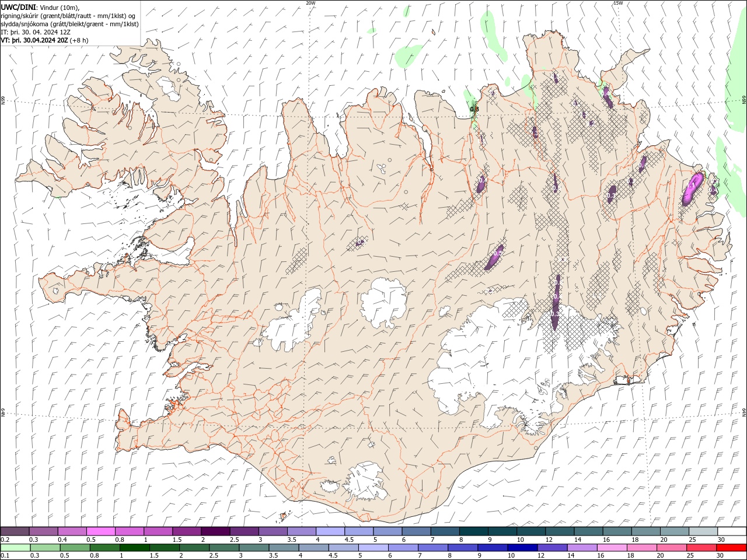Screen dimensions: 747x560
Task: Click the "0.1" label under the lower legend
Action: coord(5,555)
